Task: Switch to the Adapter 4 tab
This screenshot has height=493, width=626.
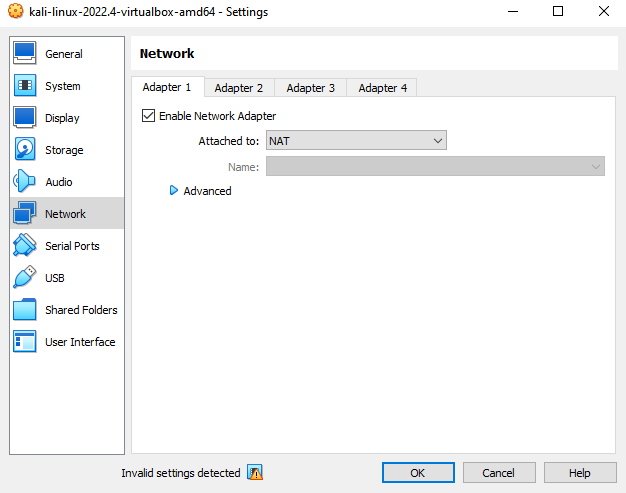Action: tap(382, 88)
